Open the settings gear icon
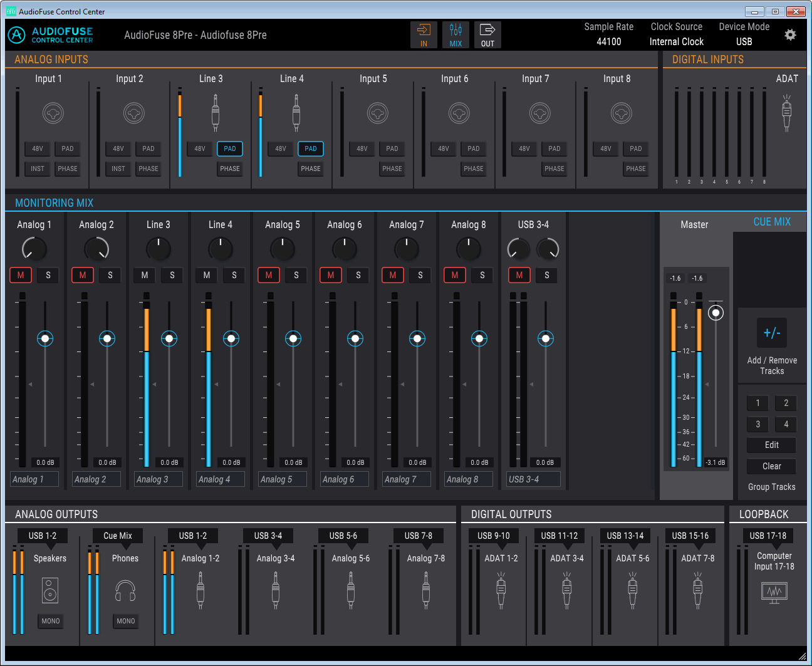 click(x=790, y=35)
